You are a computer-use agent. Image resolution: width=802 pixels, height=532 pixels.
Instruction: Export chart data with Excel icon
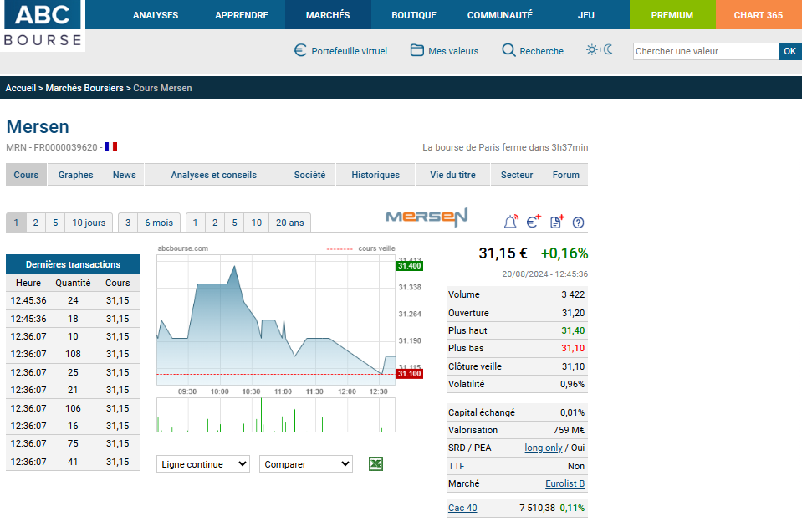tap(375, 463)
